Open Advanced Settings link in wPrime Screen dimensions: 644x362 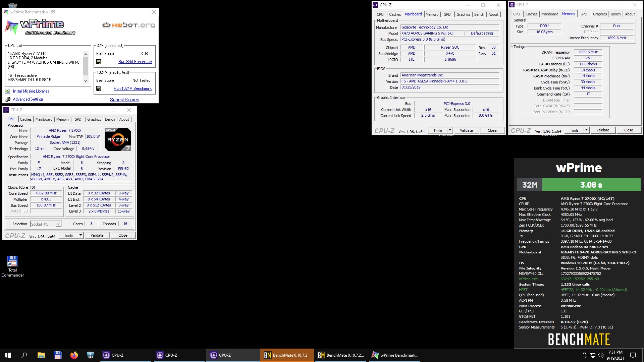(x=28, y=99)
